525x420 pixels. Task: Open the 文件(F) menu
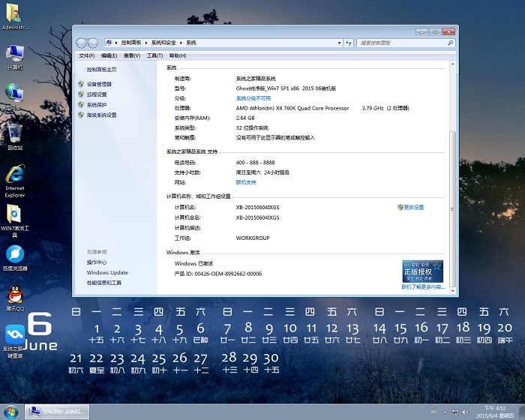coord(87,55)
